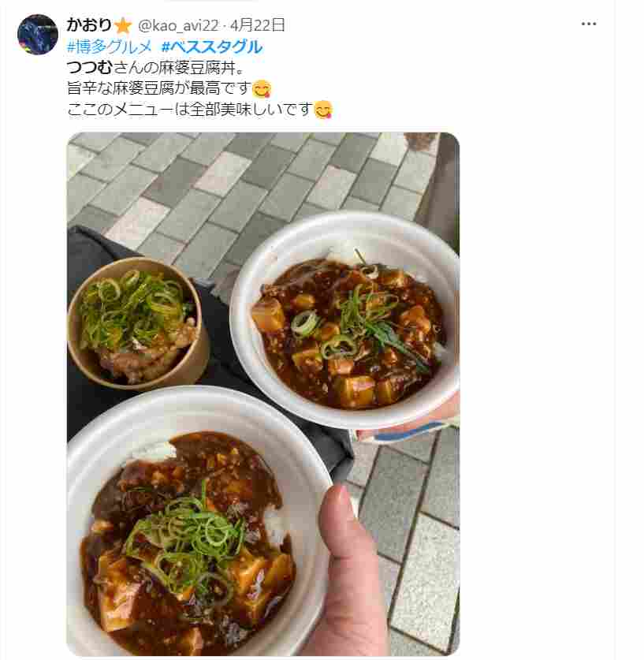Open the three-dot more options menu
644x660 pixels.
click(589, 24)
